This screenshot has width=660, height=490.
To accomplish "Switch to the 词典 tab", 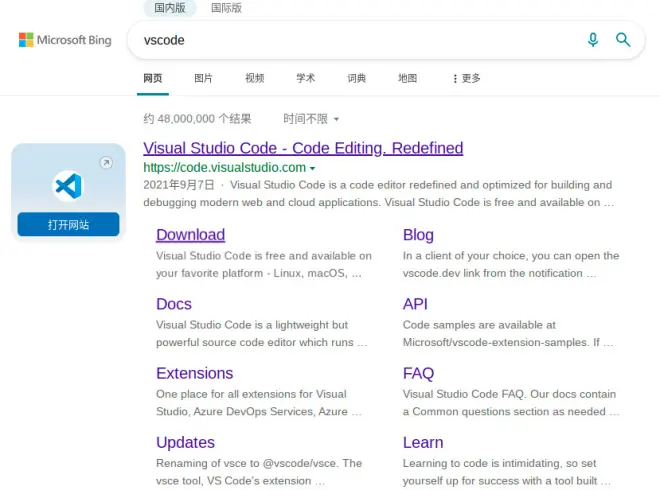I will pyautogui.click(x=357, y=78).
